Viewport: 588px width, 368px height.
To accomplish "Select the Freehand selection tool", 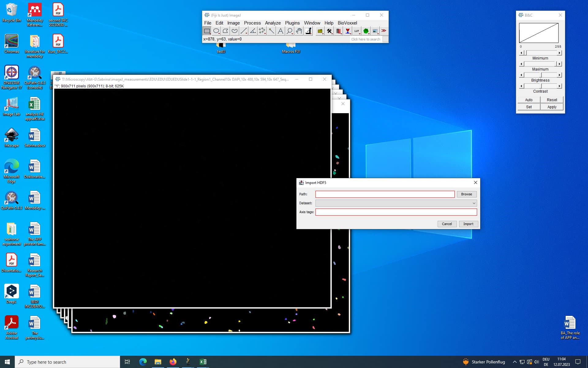I will (x=234, y=31).
